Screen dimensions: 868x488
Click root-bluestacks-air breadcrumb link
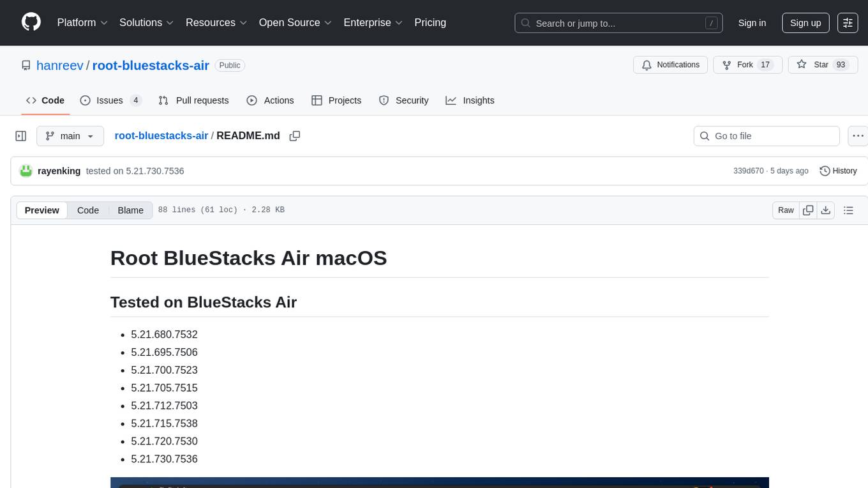[x=161, y=135]
